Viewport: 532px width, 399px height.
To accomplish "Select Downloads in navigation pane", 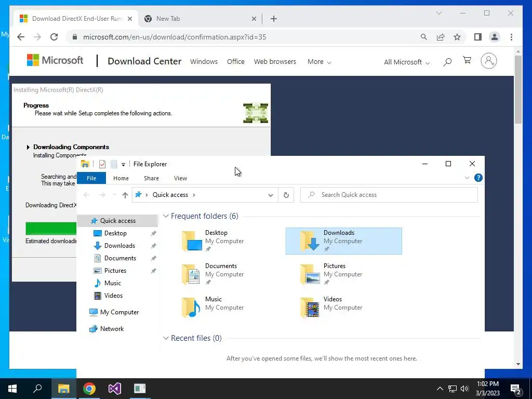I will tap(119, 246).
